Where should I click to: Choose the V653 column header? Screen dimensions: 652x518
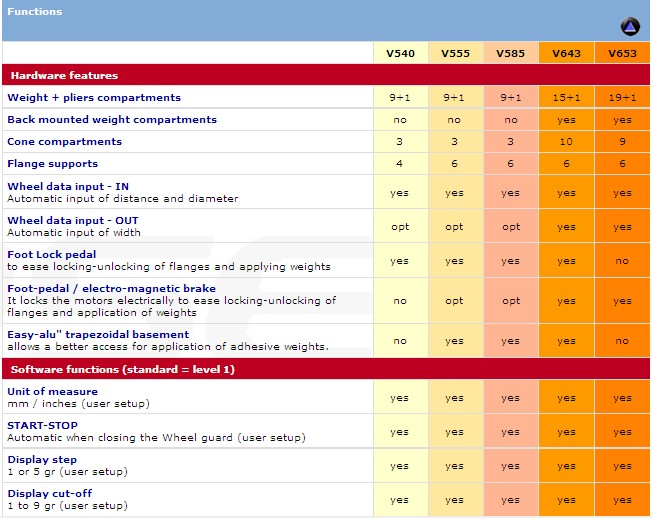click(622, 53)
